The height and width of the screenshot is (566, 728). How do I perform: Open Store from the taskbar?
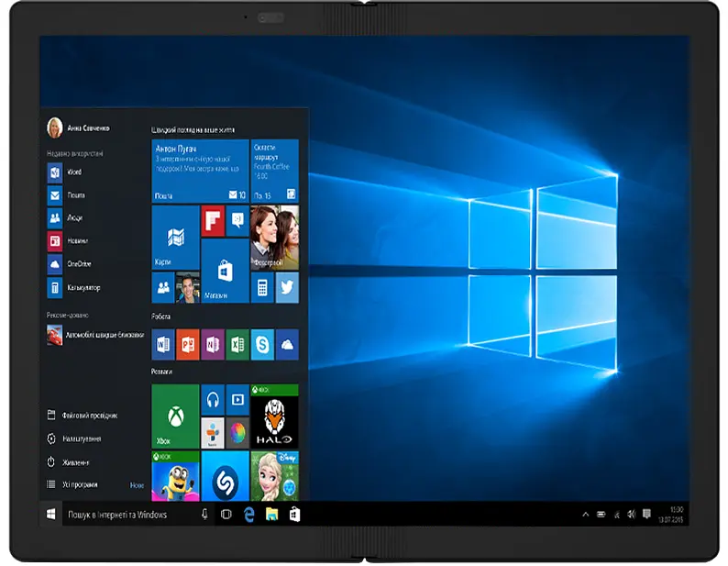coord(294,514)
